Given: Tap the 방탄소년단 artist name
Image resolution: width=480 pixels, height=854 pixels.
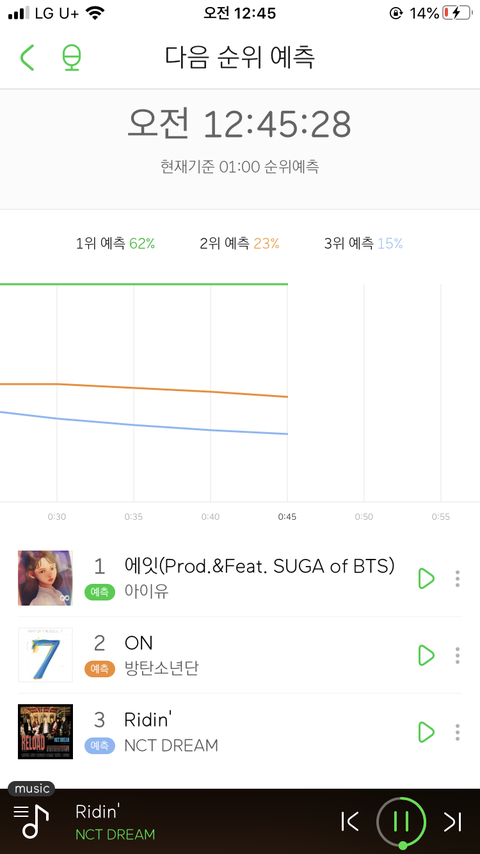Looking at the screenshot, I should 161,668.
